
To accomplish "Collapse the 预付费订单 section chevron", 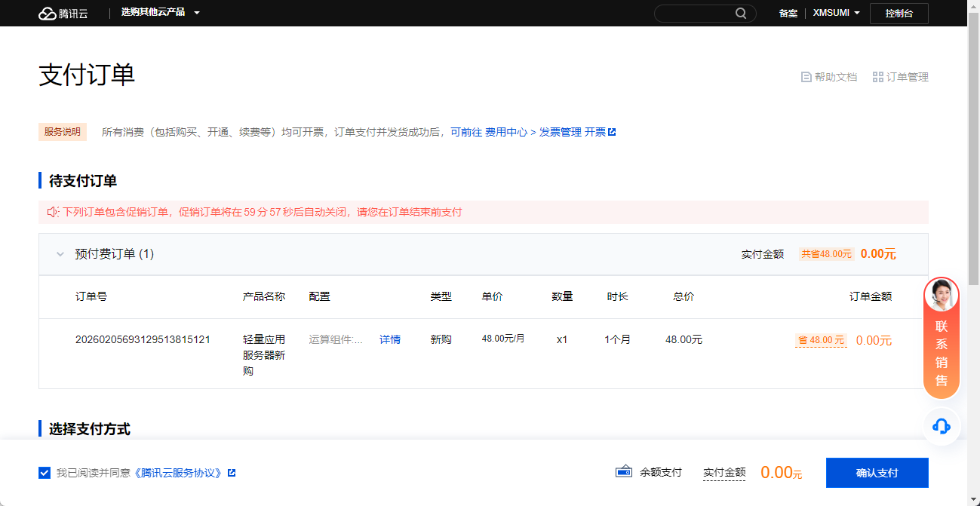I will click(x=60, y=254).
